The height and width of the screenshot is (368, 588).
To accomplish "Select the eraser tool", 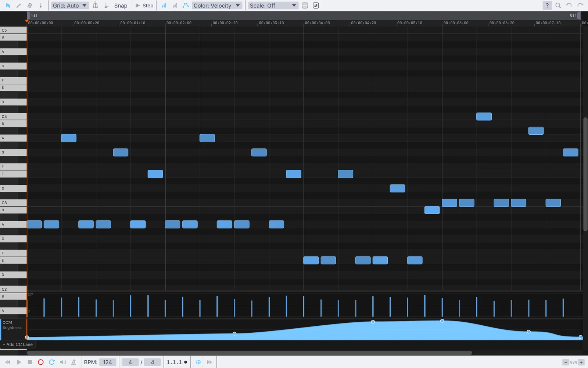I will pos(30,6).
